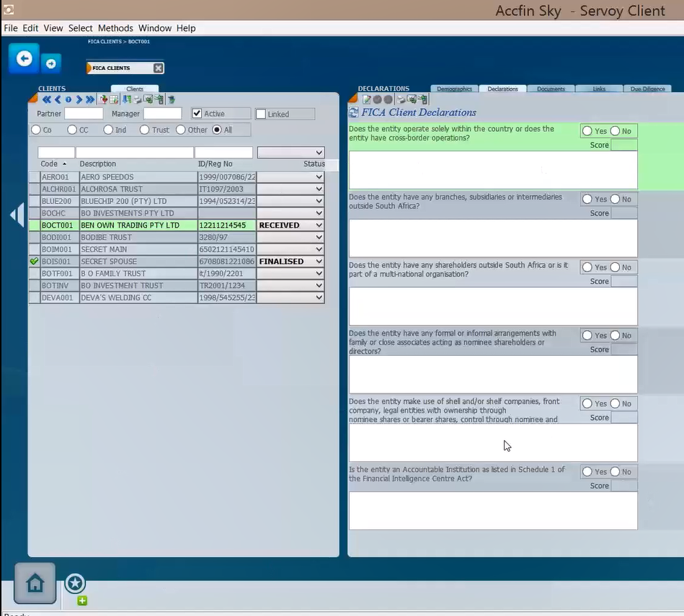Screen dimensions: 684x616
Task: Enable the Linked checkbox
Action: [261, 114]
